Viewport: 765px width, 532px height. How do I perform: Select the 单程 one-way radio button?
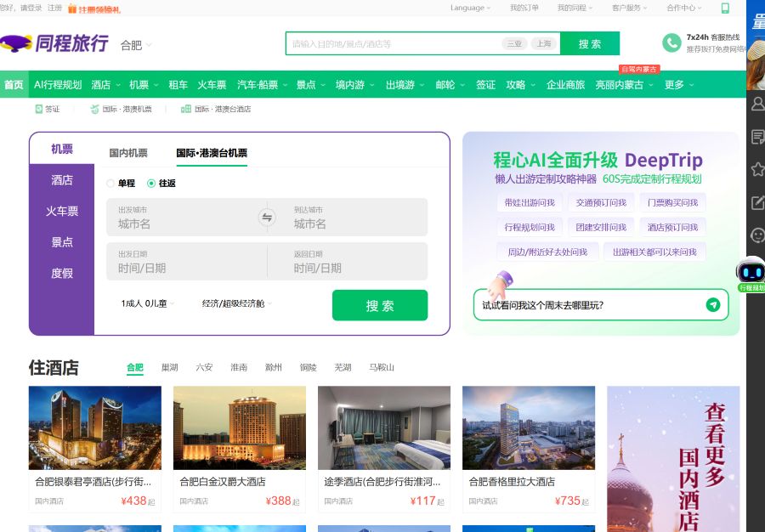(110, 183)
